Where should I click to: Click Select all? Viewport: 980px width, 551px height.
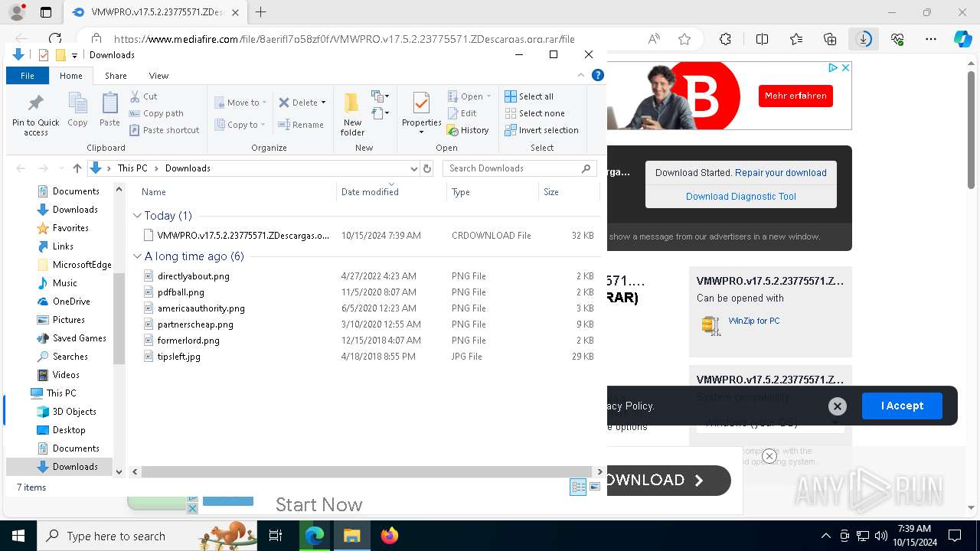click(529, 96)
